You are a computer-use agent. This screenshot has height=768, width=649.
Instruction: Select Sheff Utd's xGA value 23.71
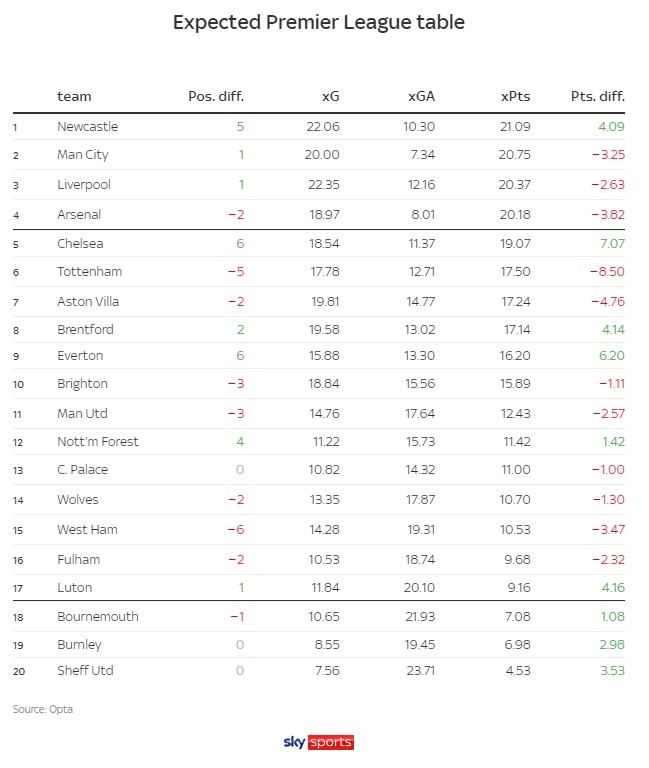(418, 670)
